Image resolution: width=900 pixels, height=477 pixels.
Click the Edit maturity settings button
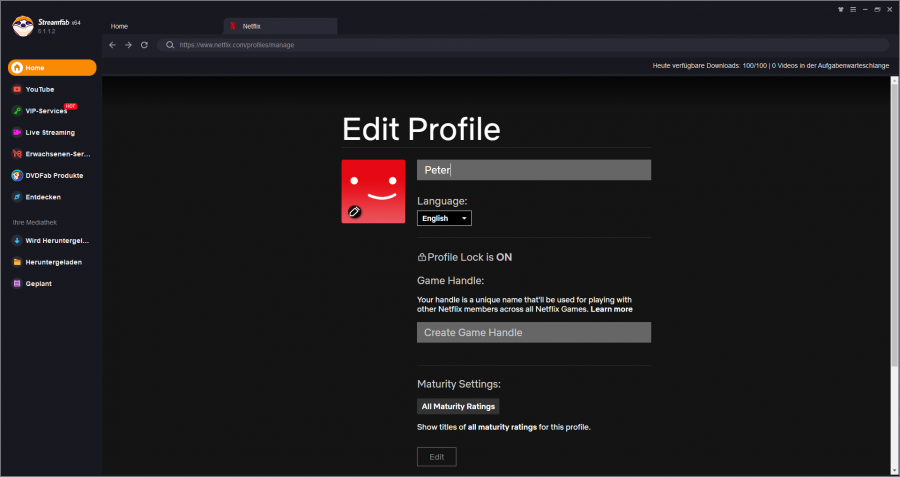(x=437, y=457)
